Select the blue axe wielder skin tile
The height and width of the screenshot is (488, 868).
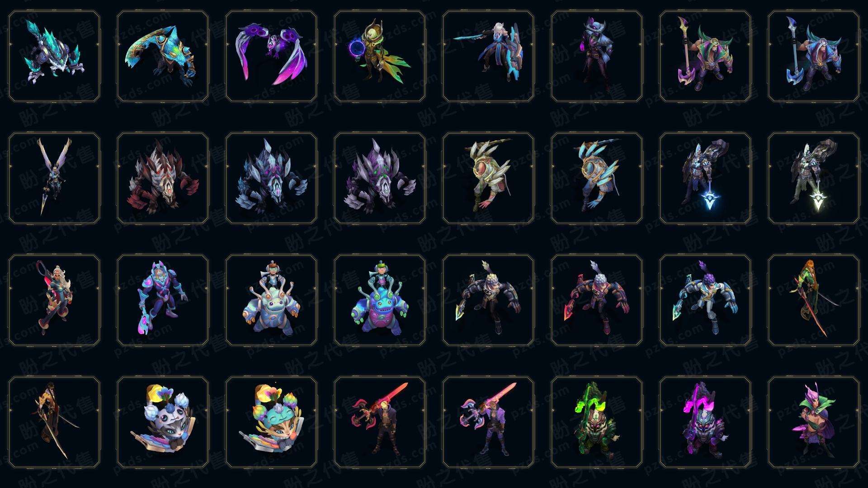(814, 56)
